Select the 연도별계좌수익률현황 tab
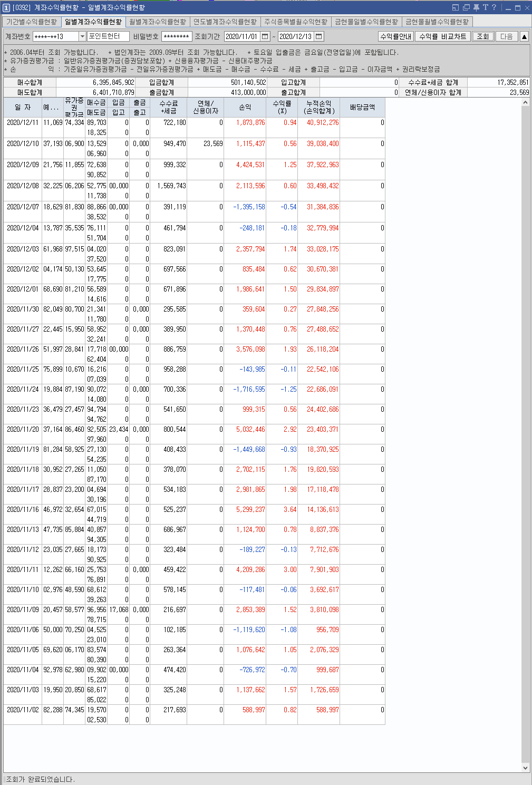Screen dimensions: 532x785 [x=225, y=22]
